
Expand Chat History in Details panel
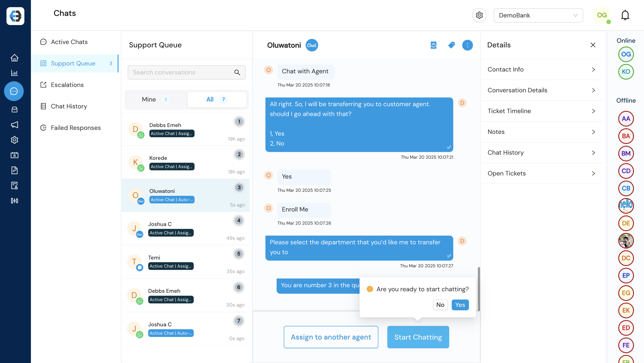(x=542, y=153)
